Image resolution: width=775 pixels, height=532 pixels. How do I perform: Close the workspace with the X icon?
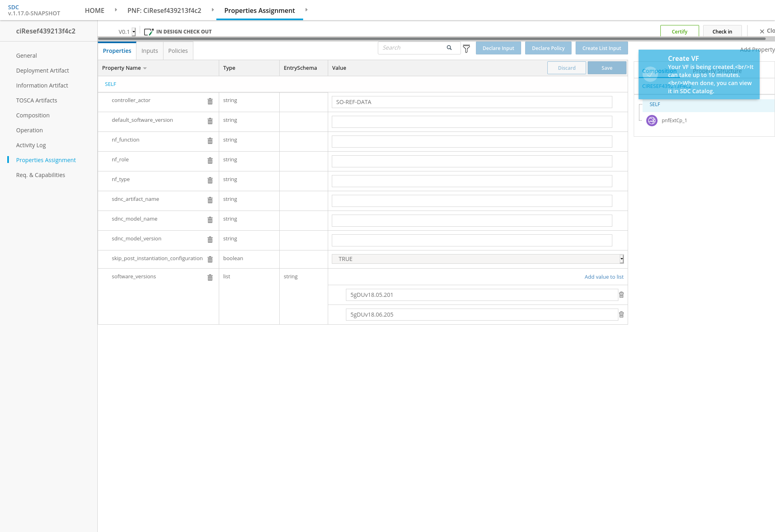pos(762,31)
